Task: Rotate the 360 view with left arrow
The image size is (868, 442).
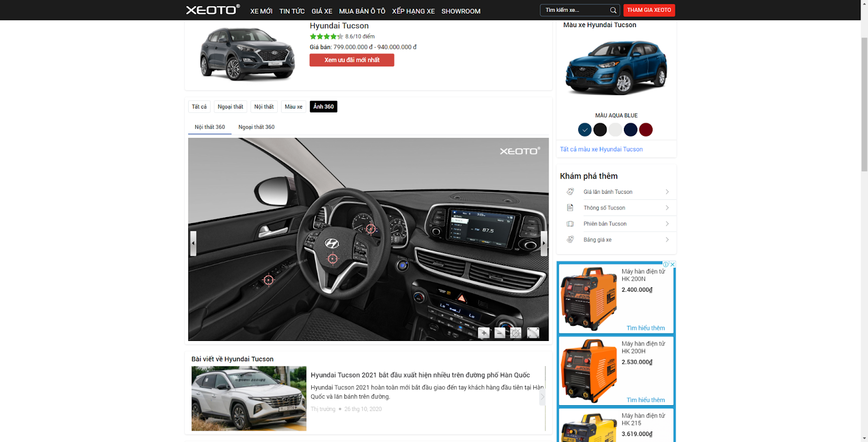Action: pyautogui.click(x=193, y=243)
